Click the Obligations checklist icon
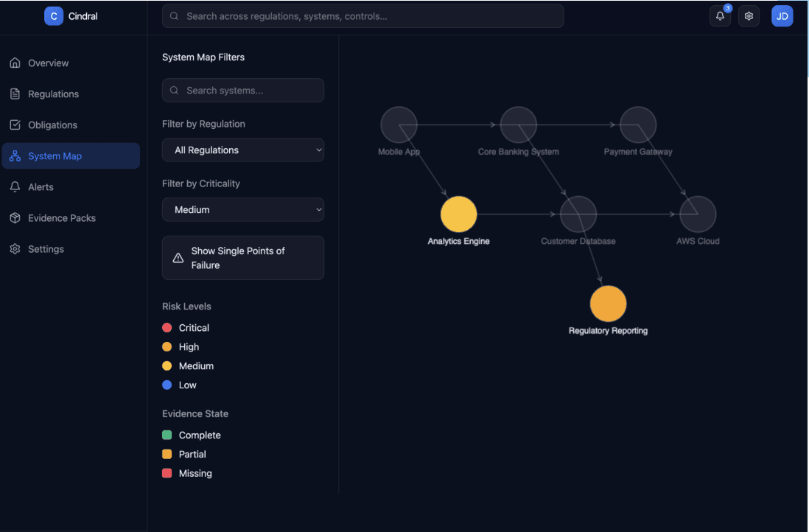This screenshot has width=809, height=532. pos(15,125)
